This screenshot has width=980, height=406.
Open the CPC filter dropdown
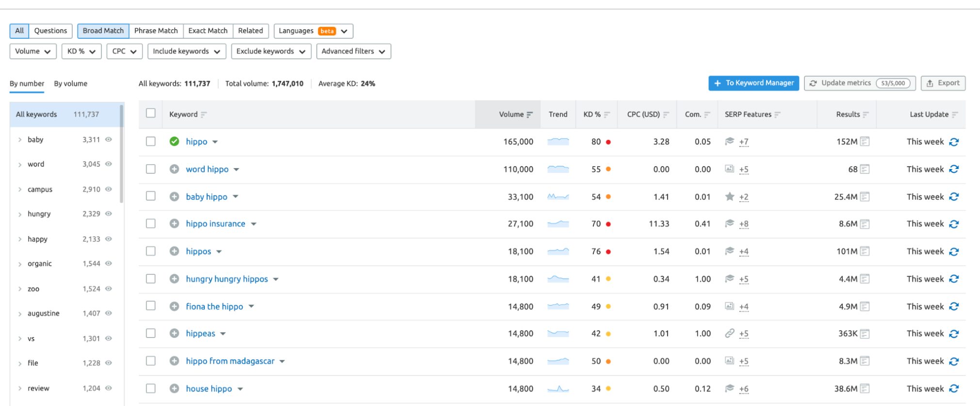(125, 51)
